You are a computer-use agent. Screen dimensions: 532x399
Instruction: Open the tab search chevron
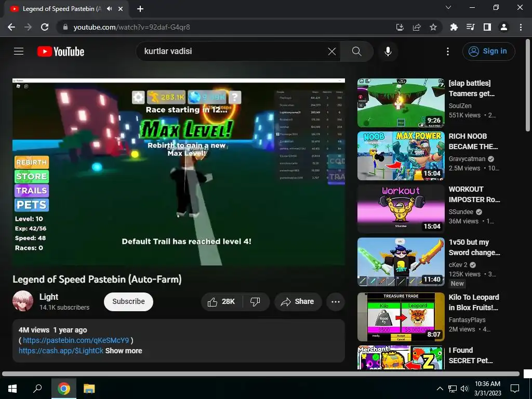[x=448, y=7]
